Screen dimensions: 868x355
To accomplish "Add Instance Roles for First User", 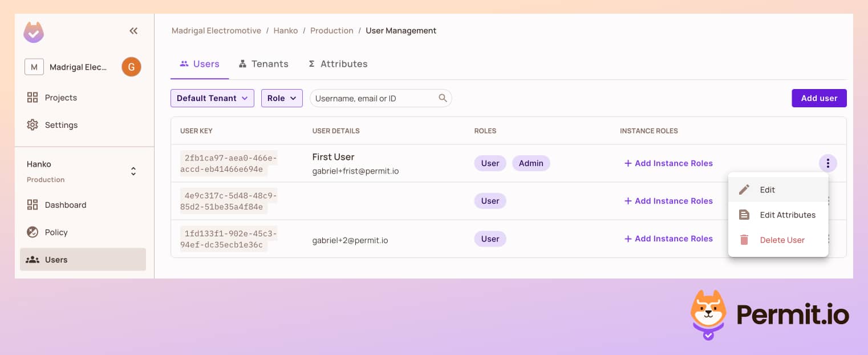I will (x=668, y=163).
